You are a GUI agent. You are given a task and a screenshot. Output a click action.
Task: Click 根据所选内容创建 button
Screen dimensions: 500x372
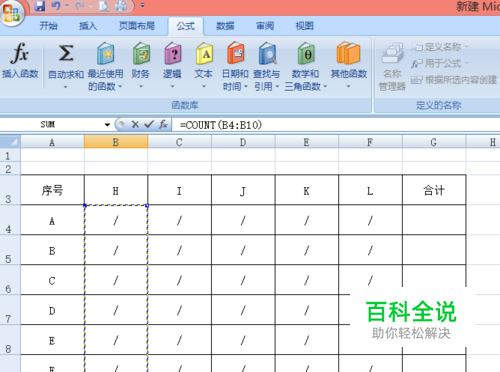tap(454, 80)
